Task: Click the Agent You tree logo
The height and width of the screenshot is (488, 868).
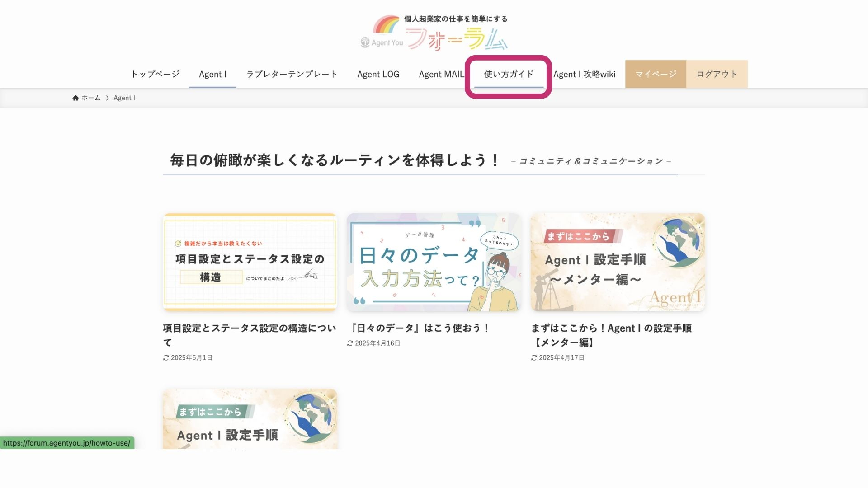Action: click(x=365, y=42)
